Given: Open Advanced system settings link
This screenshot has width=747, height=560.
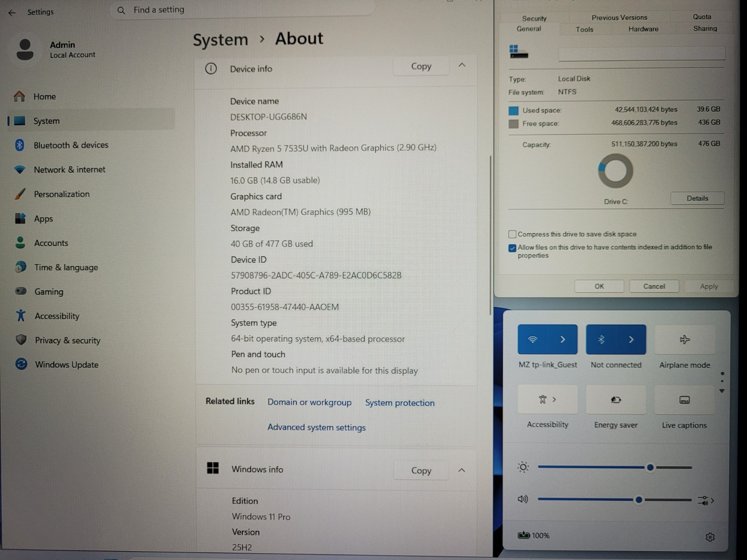Looking at the screenshot, I should click(x=317, y=427).
